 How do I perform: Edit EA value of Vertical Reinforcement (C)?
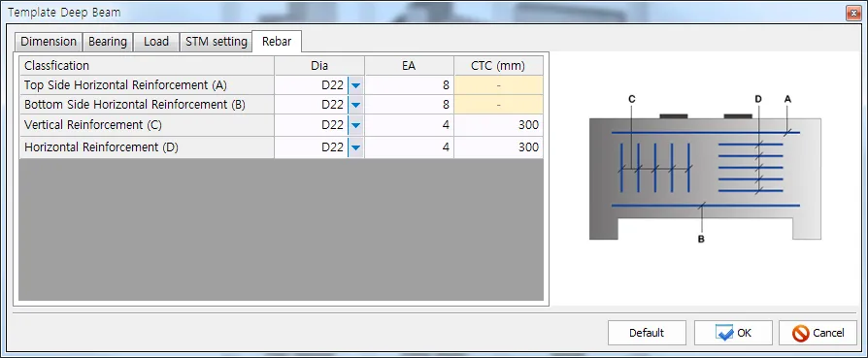(410, 125)
